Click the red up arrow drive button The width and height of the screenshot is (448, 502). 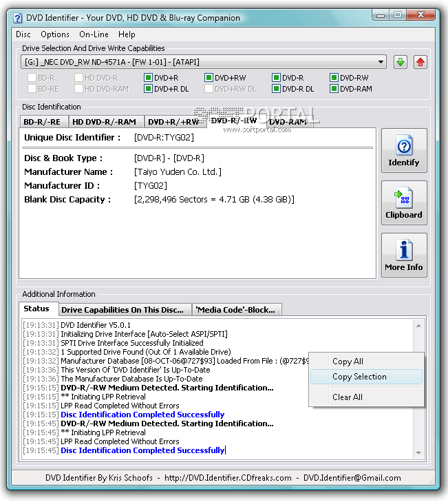(x=420, y=62)
